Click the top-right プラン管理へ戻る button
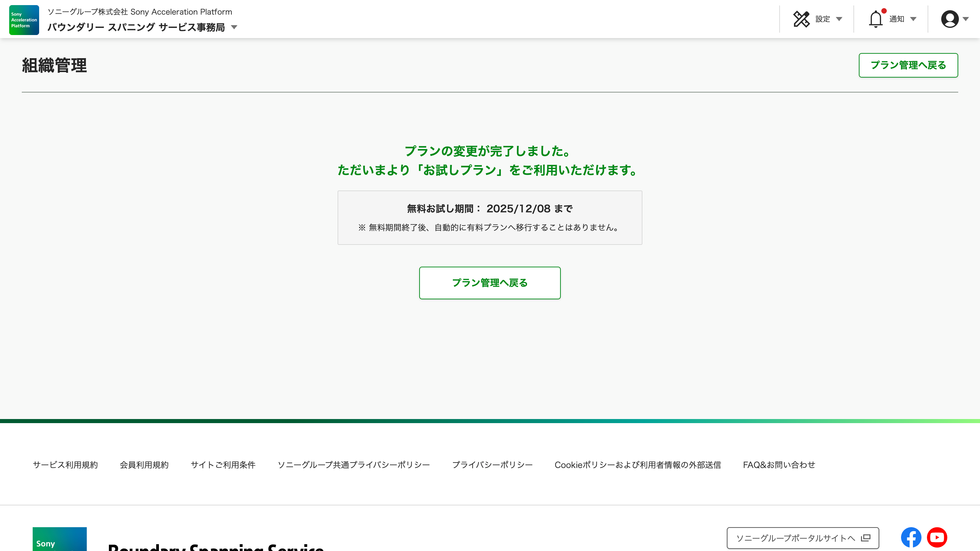980x551 pixels. point(908,65)
